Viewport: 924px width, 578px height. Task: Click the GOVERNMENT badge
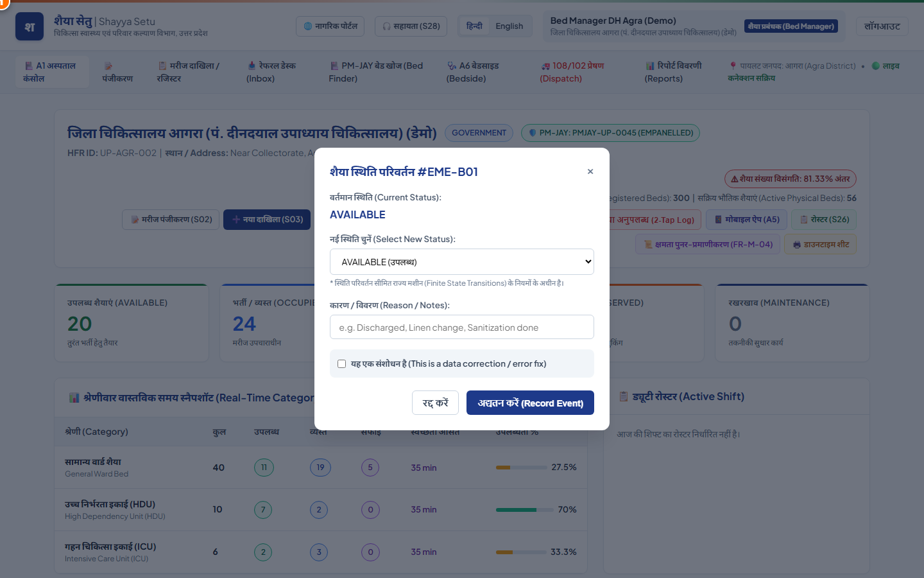pyautogui.click(x=479, y=133)
